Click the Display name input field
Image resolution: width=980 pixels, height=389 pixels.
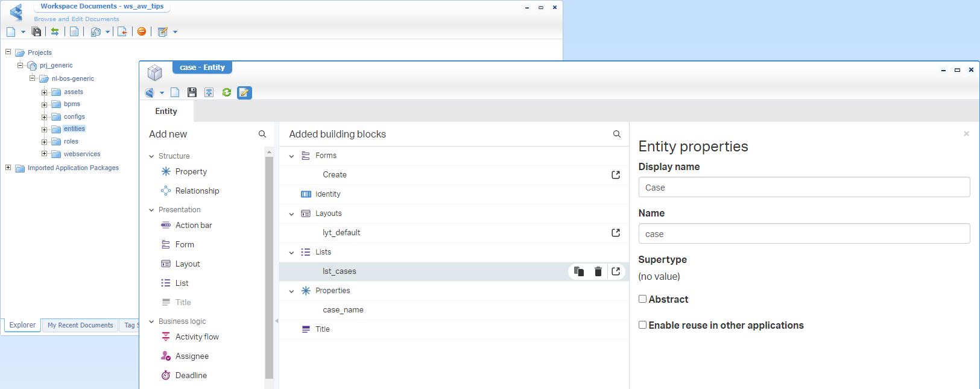[803, 188]
